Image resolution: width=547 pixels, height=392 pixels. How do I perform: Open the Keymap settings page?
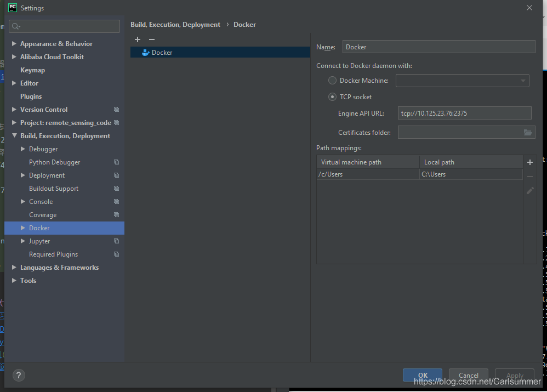point(32,70)
